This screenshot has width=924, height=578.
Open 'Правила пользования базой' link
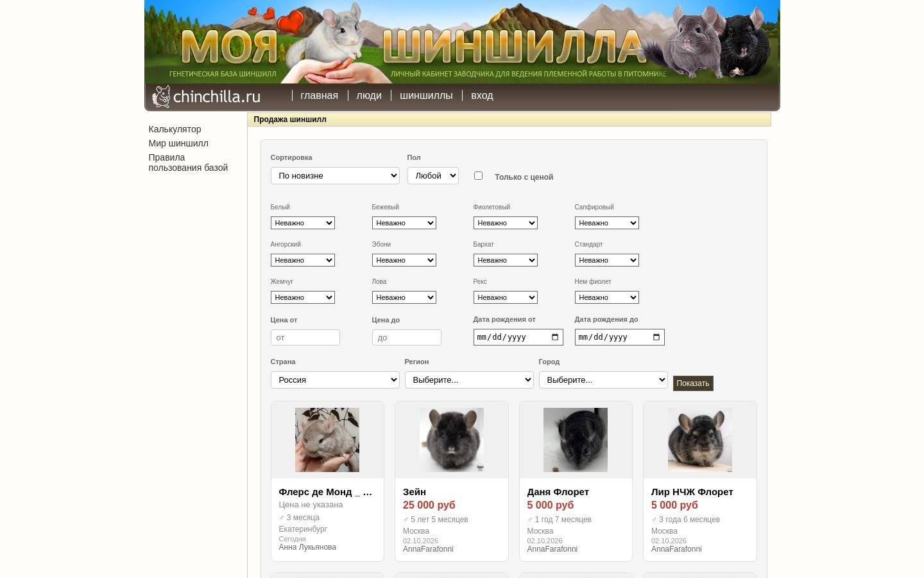pos(188,162)
